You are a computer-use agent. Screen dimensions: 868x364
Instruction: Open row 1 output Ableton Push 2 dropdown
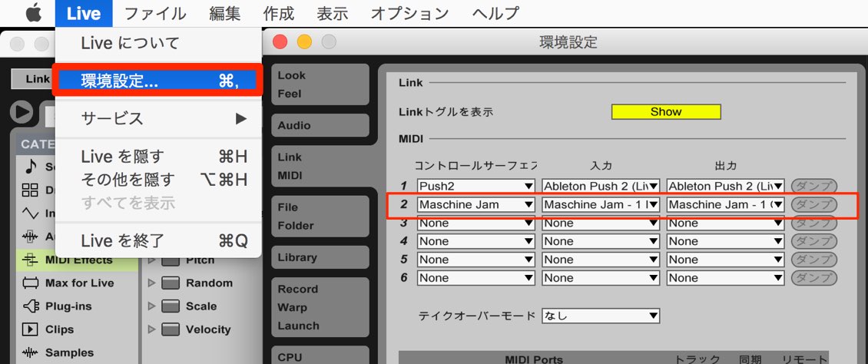point(725,186)
